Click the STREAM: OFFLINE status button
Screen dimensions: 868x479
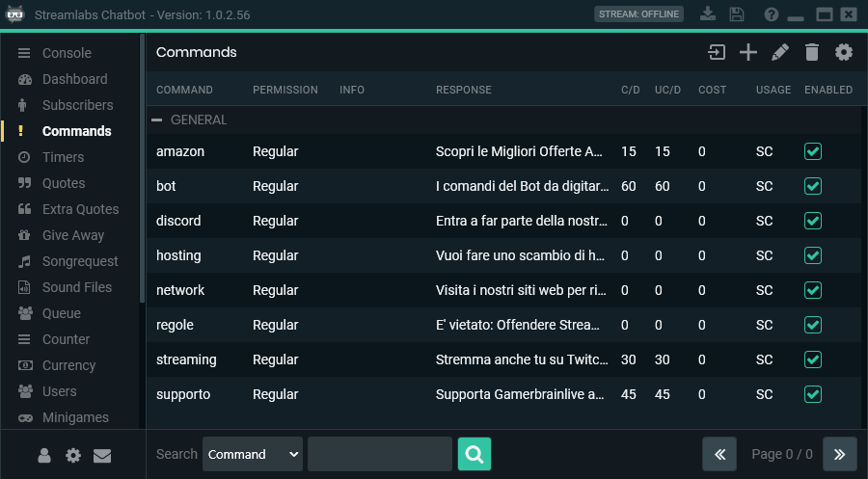(x=638, y=14)
